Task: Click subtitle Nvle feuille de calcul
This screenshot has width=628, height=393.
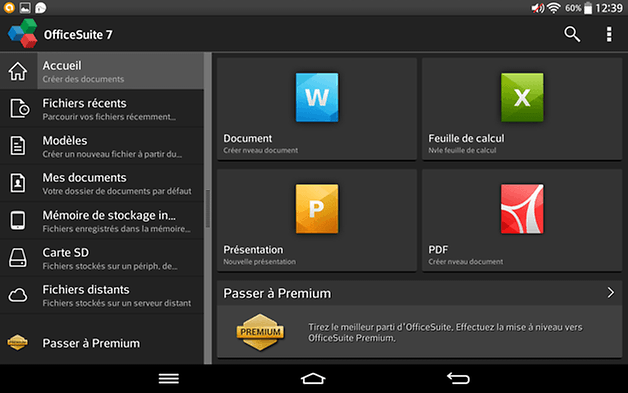Action: [462, 150]
